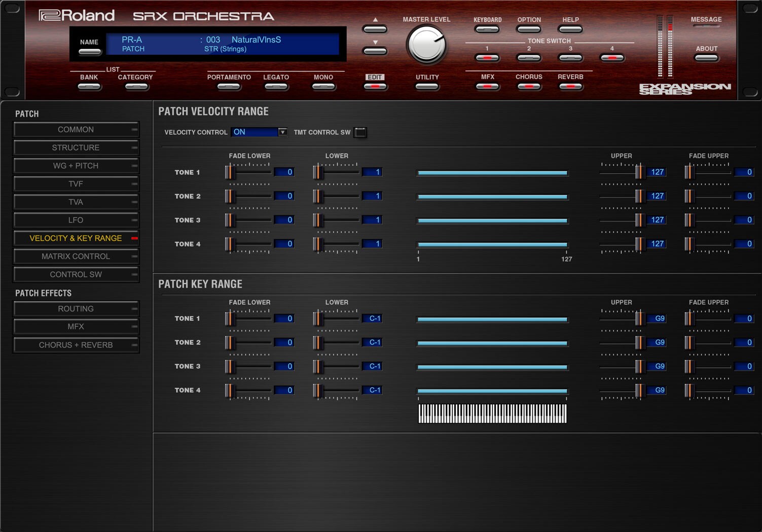Click Tone 1 velocity FADE UPPER value

click(x=744, y=172)
